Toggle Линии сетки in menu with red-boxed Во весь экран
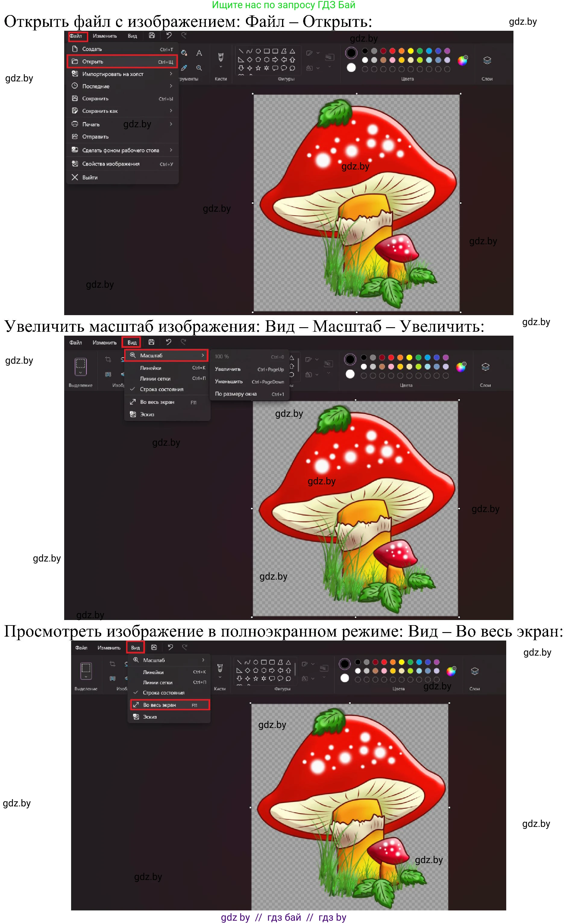The height and width of the screenshot is (924, 568). (x=157, y=682)
